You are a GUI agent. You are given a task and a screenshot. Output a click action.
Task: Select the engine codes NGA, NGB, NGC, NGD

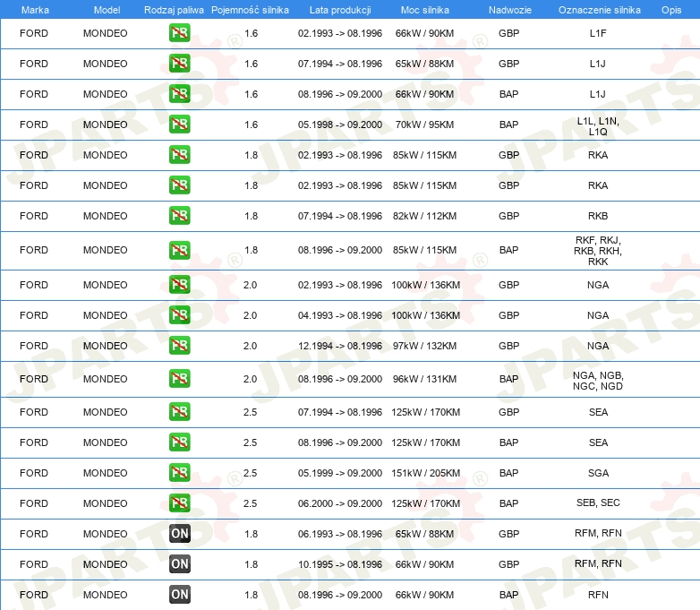[598, 381]
